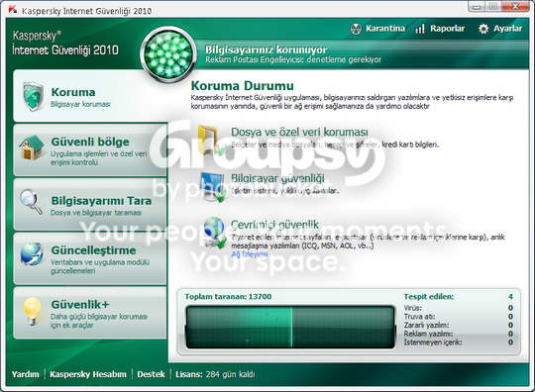The height and width of the screenshot is (392, 535).
Task: Click the Truva atı count row
Action: (459, 317)
